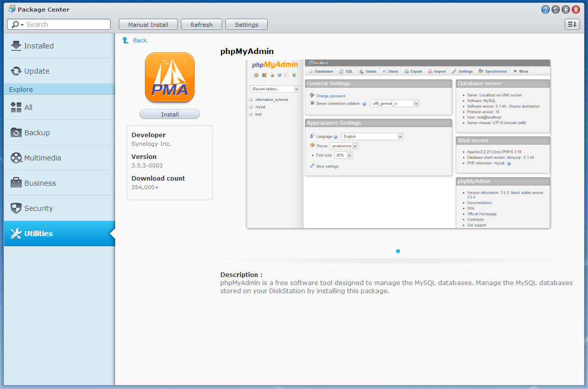Click the Update circular arrows icon
This screenshot has width=588, height=389.
point(16,71)
